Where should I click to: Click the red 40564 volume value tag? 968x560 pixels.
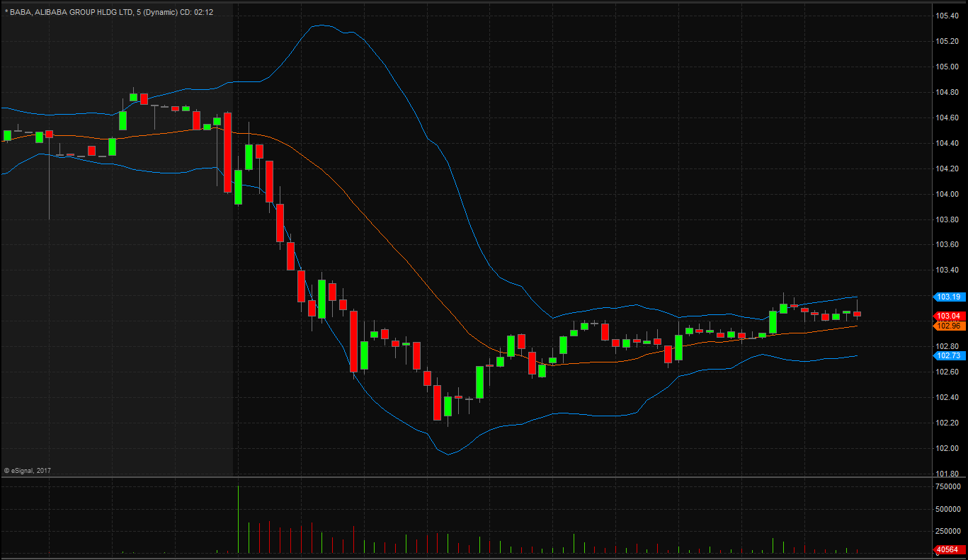pos(948,549)
